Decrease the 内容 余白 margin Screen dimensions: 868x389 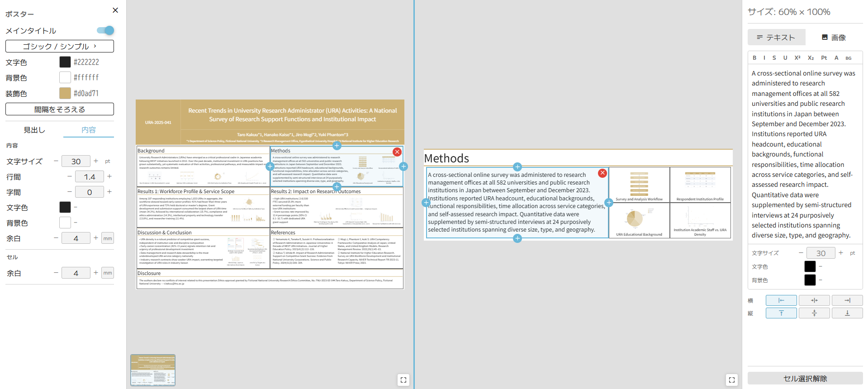click(x=56, y=238)
